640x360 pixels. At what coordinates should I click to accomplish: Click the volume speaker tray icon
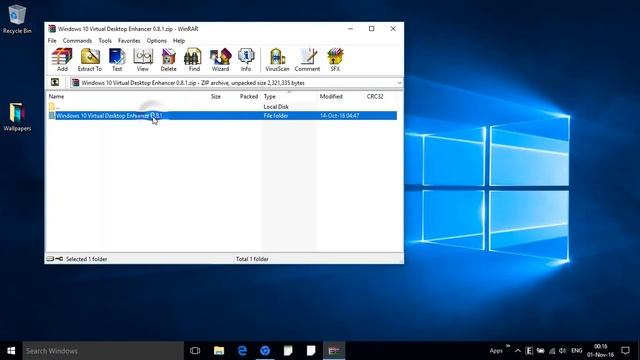coord(562,351)
